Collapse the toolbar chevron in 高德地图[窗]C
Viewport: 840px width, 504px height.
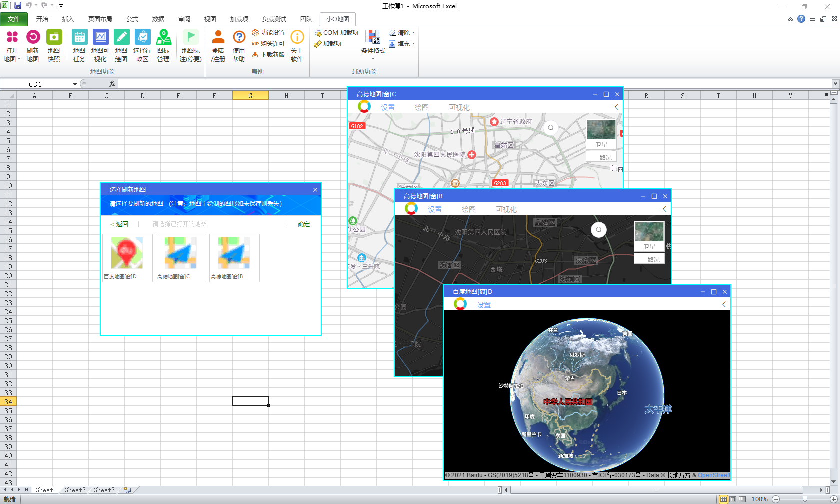(x=616, y=107)
